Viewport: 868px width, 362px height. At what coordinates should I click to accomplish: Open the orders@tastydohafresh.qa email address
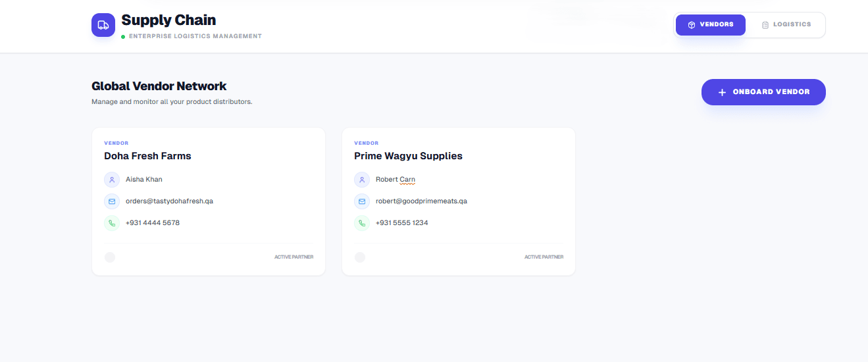(169, 201)
